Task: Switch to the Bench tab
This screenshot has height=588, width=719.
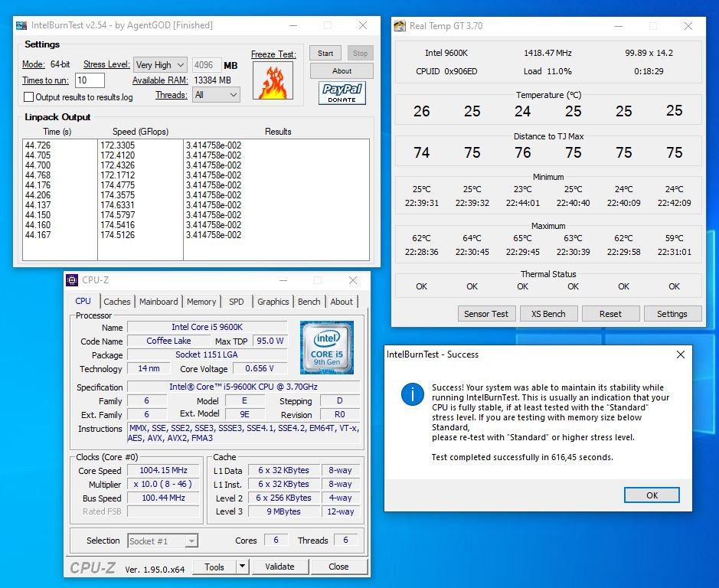Action: (x=309, y=302)
